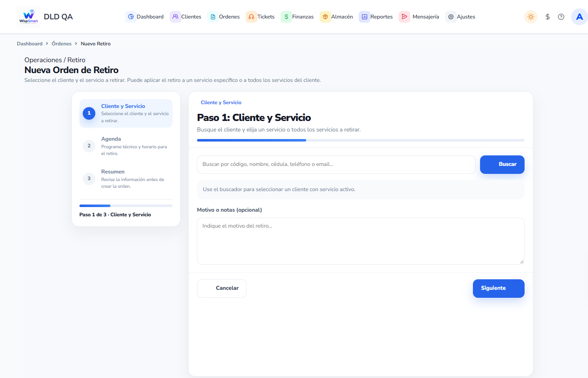588x378 pixels.
Task: Click the Dashboard pie-chart icon
Action: coord(131,17)
